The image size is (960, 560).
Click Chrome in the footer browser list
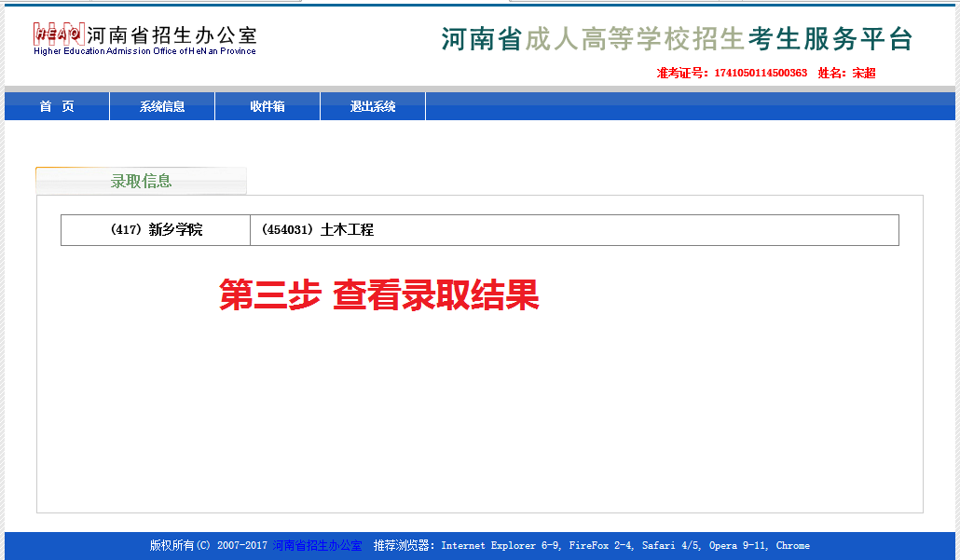793,545
